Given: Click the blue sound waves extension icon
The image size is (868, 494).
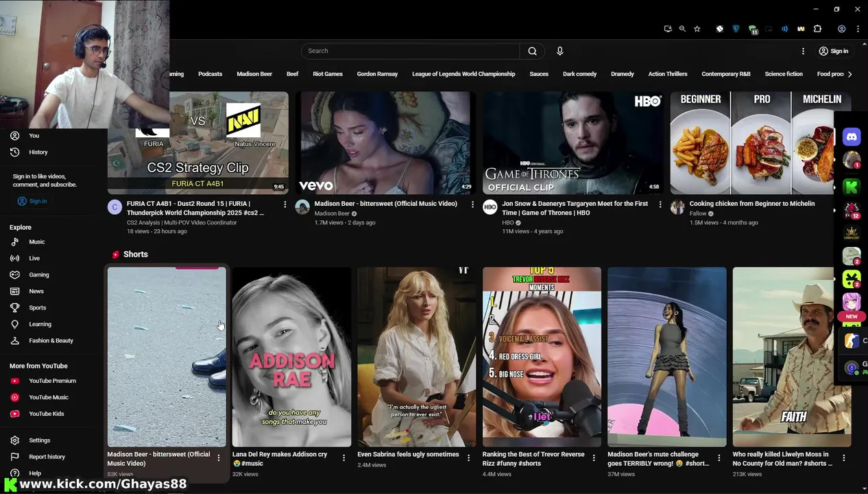Looking at the screenshot, I should 784,29.
